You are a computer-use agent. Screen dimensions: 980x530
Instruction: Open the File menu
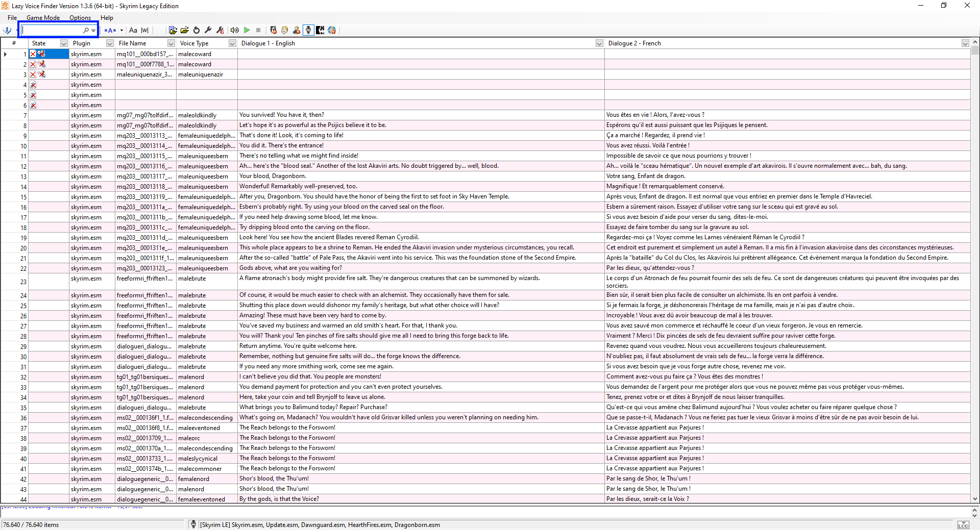12,18
